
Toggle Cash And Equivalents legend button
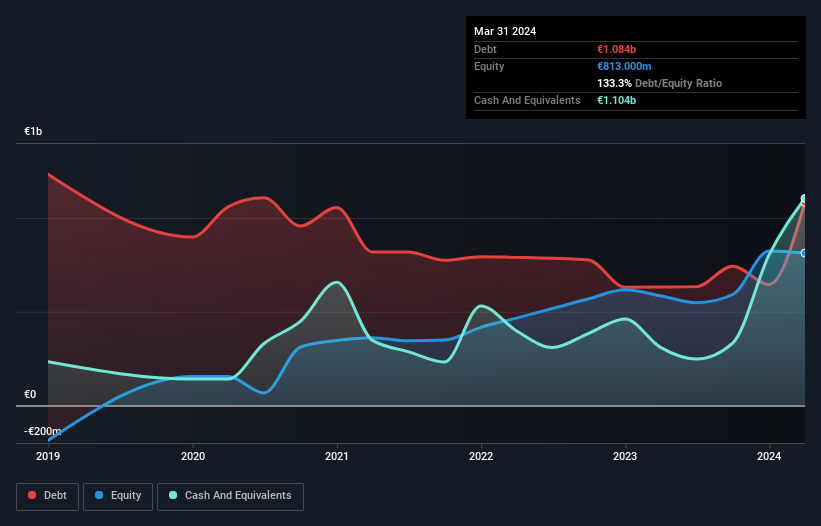230,496
